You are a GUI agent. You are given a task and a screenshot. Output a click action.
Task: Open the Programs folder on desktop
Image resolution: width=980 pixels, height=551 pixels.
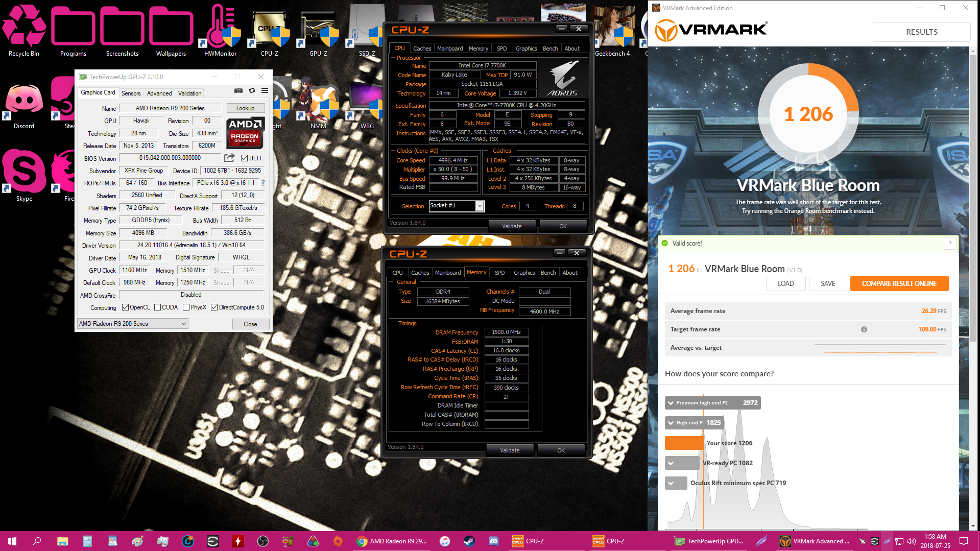tap(73, 31)
